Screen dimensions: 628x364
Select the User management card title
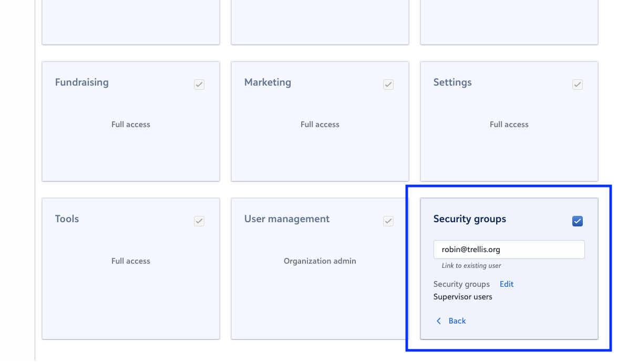(287, 219)
